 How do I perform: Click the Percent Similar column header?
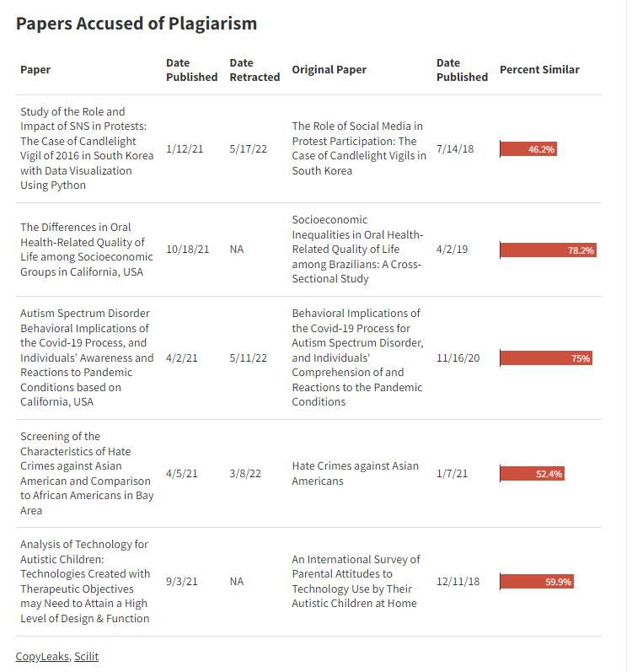(539, 70)
